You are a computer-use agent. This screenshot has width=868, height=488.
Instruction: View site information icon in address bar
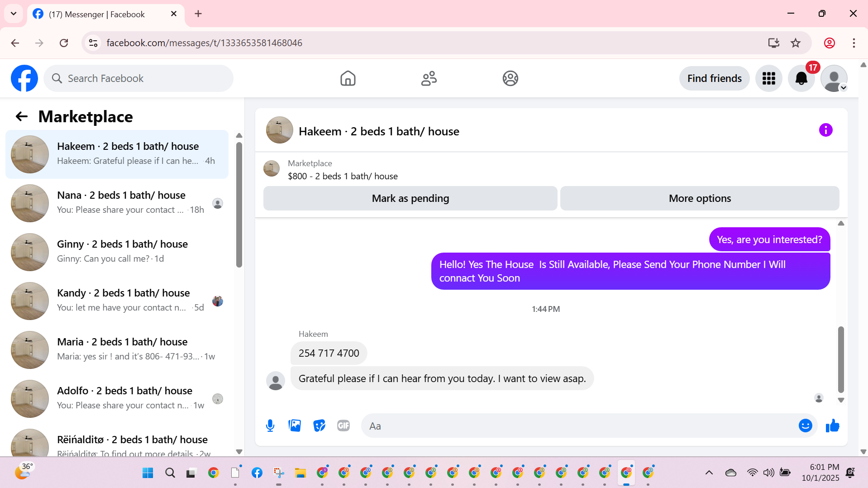pos(93,43)
